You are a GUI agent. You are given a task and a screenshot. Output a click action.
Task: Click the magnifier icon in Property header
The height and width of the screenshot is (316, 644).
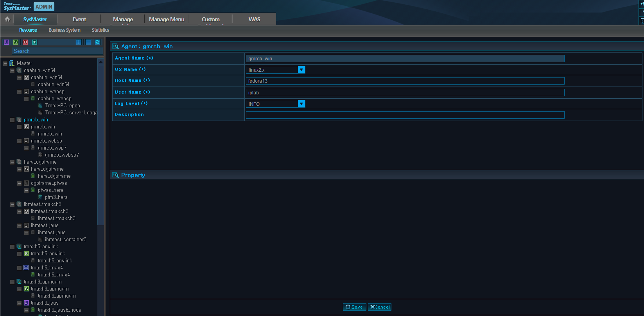point(116,175)
